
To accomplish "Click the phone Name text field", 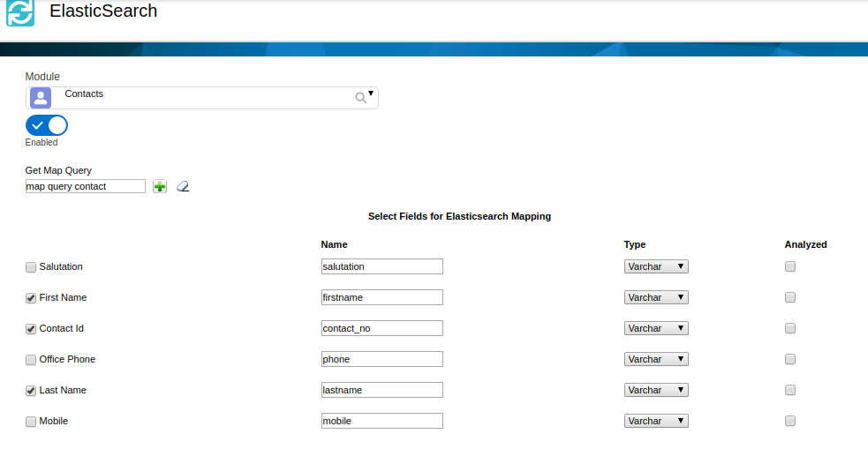I will pos(381,359).
